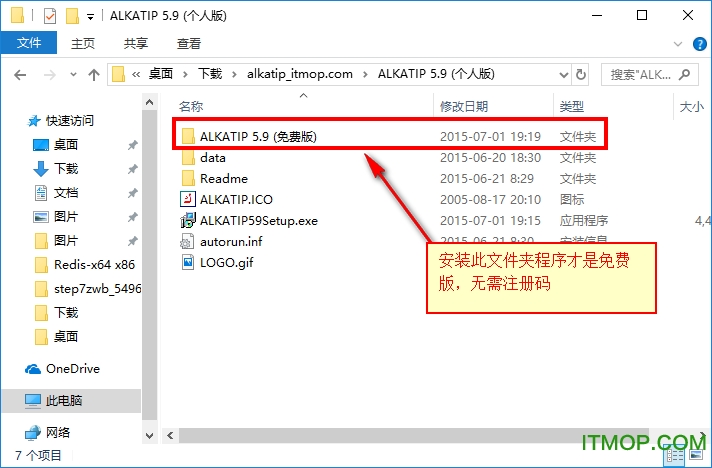Click 桌面 in the address breadcrumb
The width and height of the screenshot is (712, 468).
[161, 74]
